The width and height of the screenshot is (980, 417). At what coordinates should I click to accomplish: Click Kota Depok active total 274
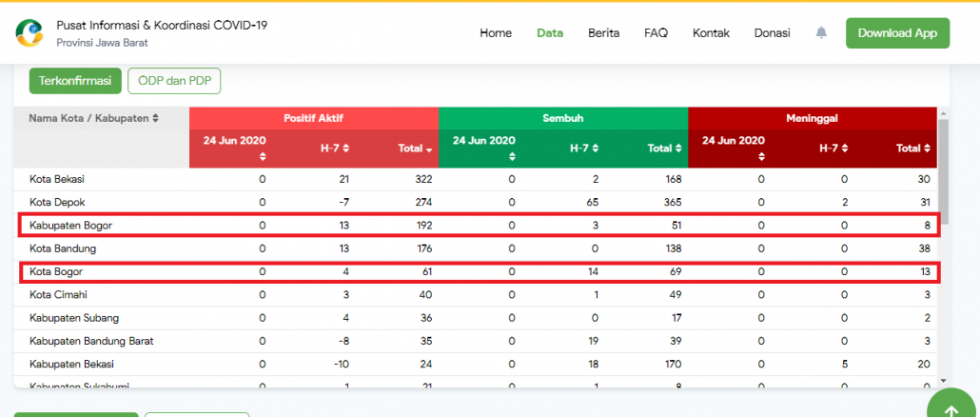[424, 203]
